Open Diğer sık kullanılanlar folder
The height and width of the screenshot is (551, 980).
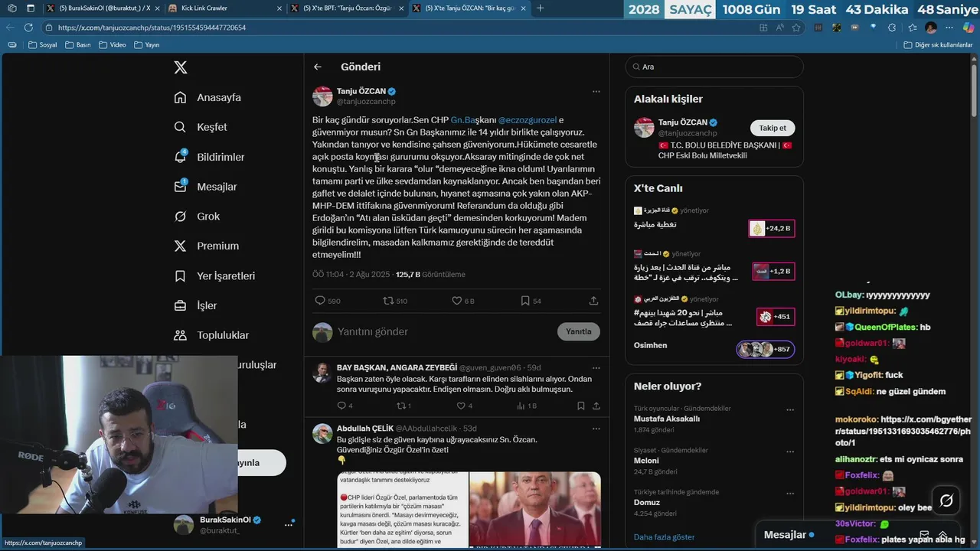937,44
